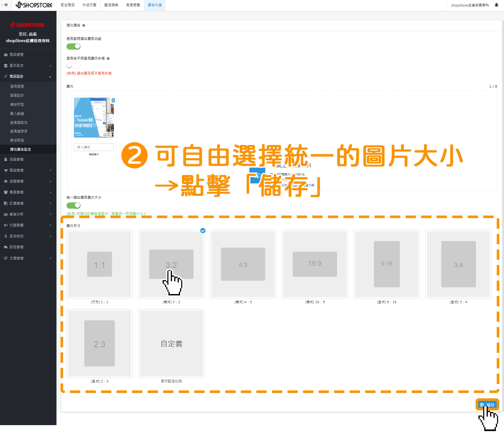Expand 行銷推廣 sidebar menu
The image size is (504, 432).
[x=28, y=225]
